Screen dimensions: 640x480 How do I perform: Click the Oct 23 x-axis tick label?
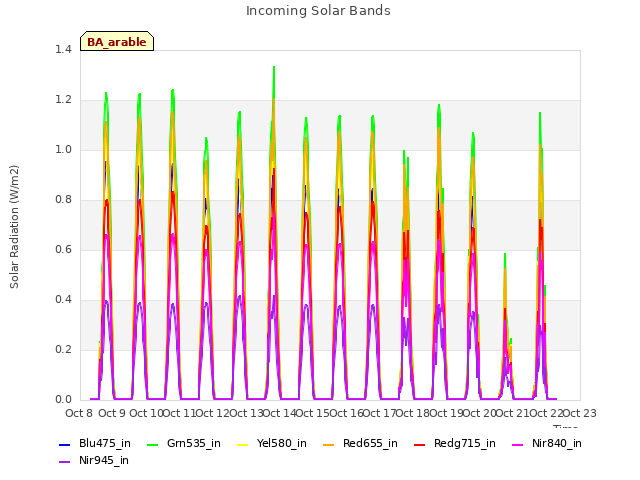579,413
